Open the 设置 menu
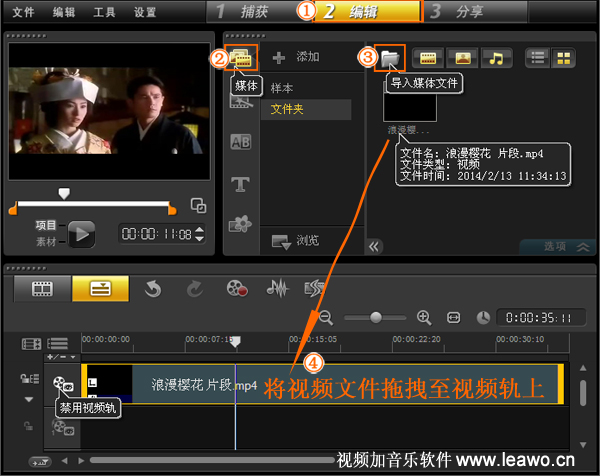The height and width of the screenshot is (476, 600). pos(145,12)
